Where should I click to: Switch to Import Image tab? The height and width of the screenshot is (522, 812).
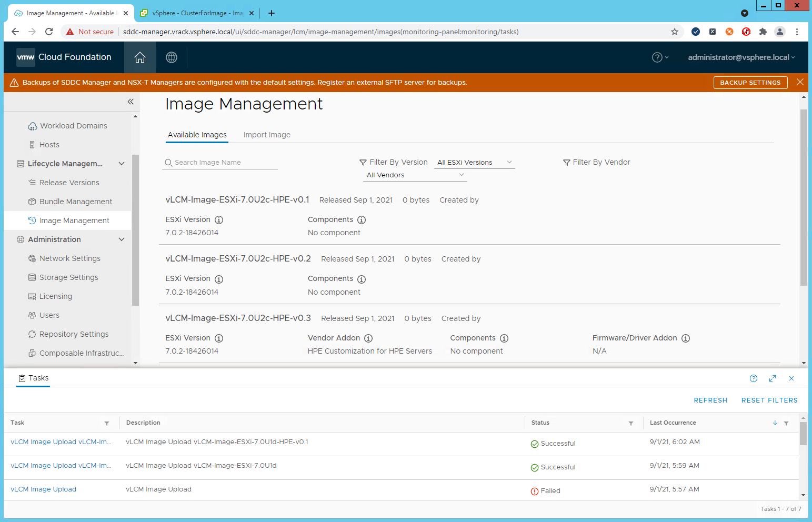click(267, 135)
